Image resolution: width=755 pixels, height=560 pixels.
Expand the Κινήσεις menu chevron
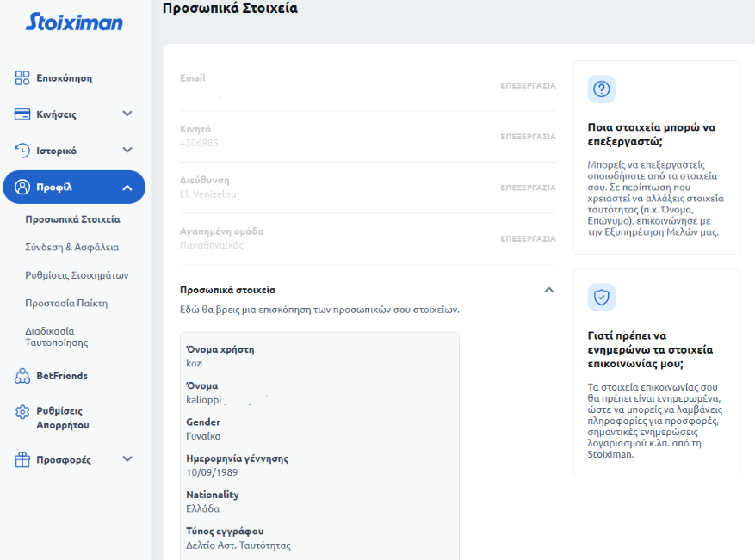[x=127, y=114]
